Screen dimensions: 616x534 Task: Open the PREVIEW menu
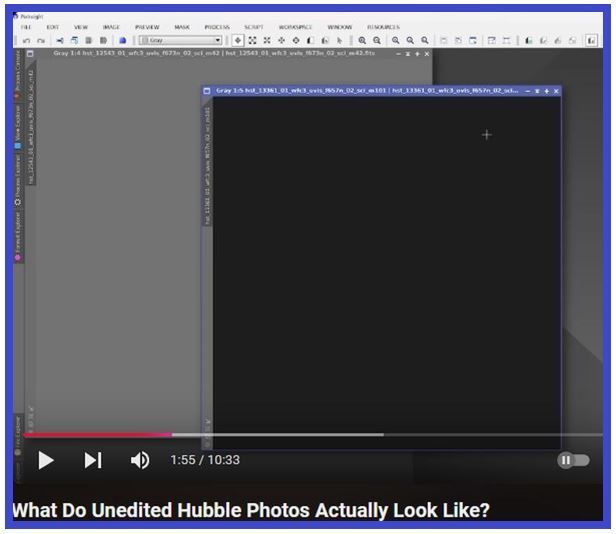click(x=147, y=27)
